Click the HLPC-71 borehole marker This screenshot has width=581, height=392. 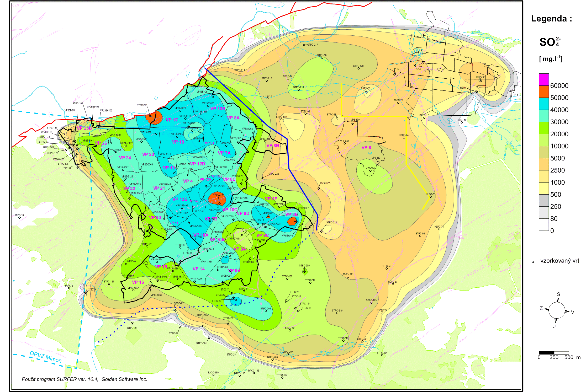439,229
